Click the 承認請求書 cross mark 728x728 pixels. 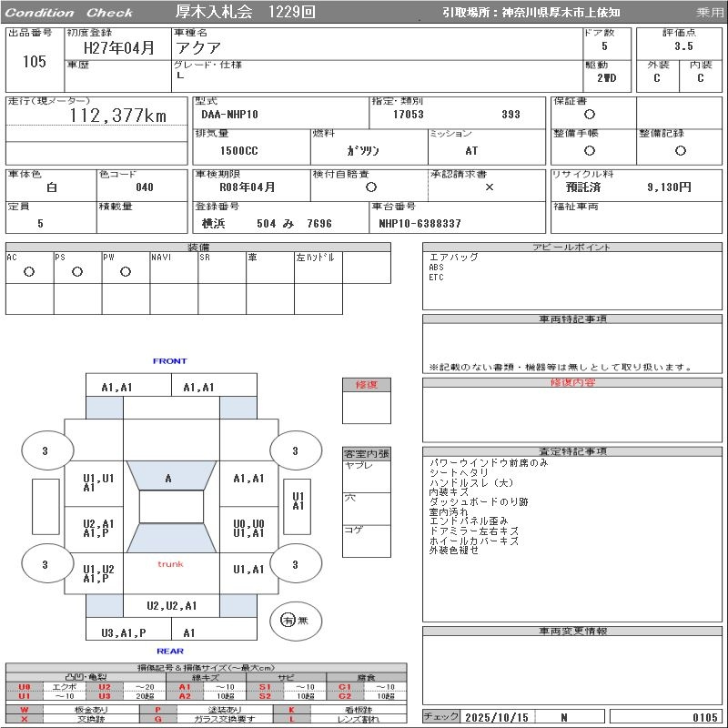coord(489,187)
